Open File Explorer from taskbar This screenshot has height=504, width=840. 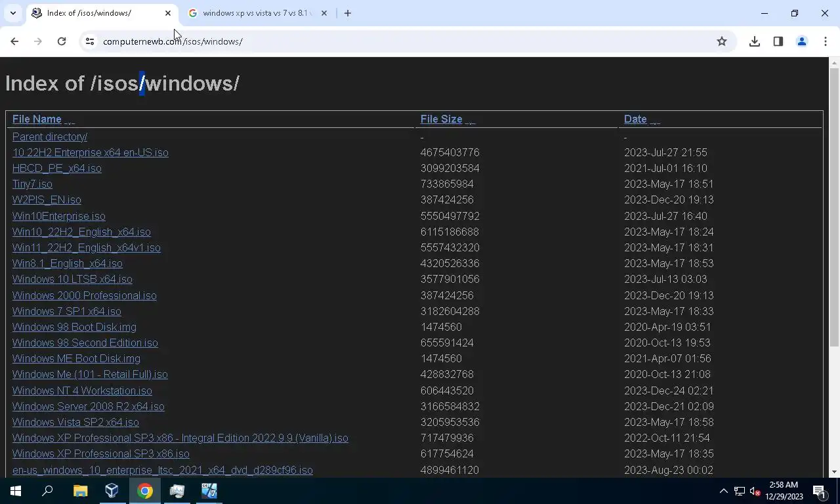coord(80,491)
